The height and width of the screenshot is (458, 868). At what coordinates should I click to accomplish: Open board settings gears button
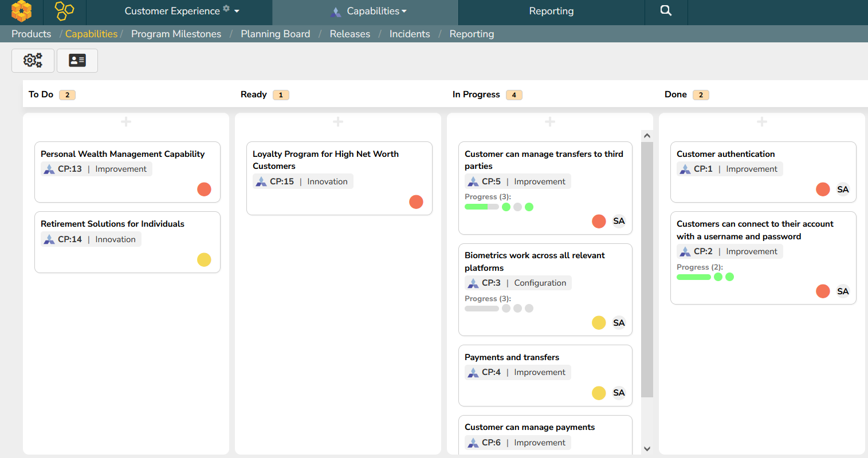point(33,60)
